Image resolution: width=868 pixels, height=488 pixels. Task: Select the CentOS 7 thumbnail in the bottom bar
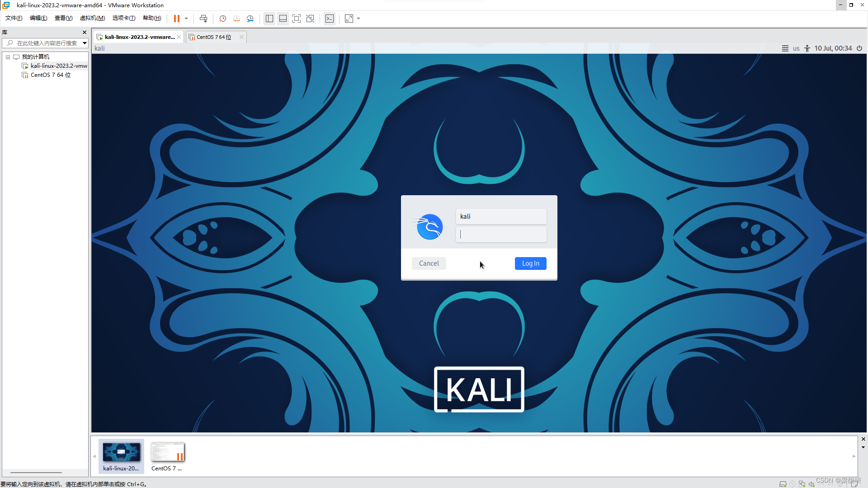[x=167, y=456]
